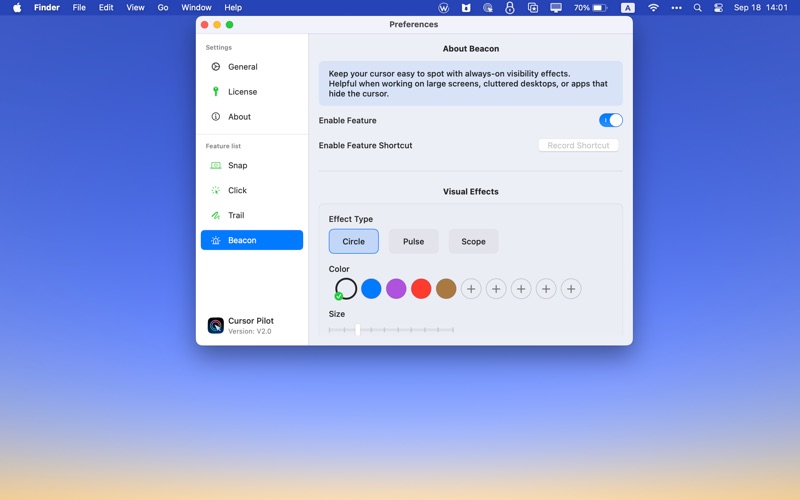Select the white color swatch
800x500 pixels.
(346, 289)
